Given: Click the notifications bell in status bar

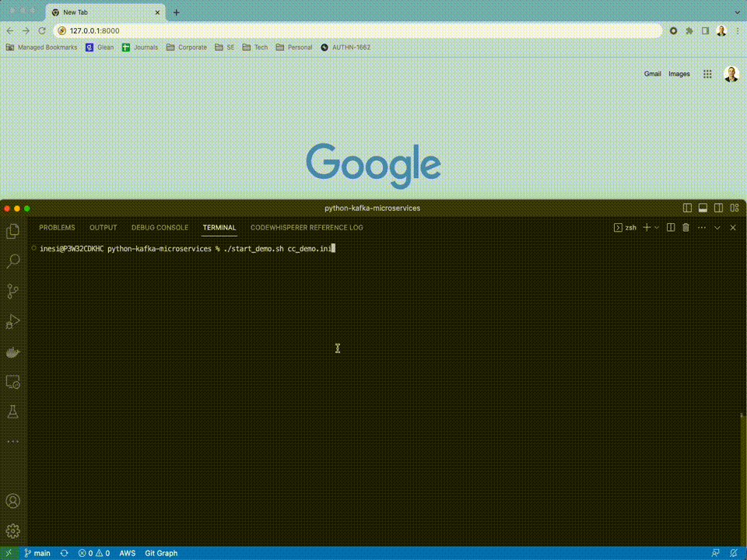Looking at the screenshot, I should [734, 553].
